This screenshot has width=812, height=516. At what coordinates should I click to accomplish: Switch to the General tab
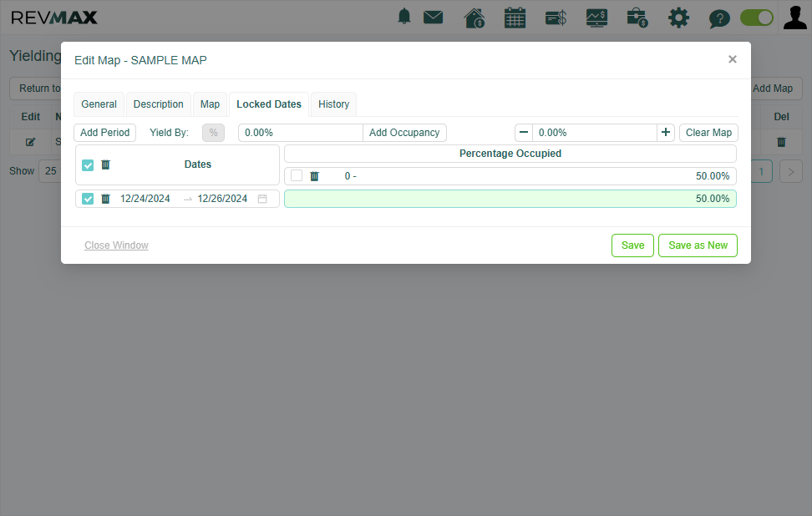pyautogui.click(x=99, y=104)
